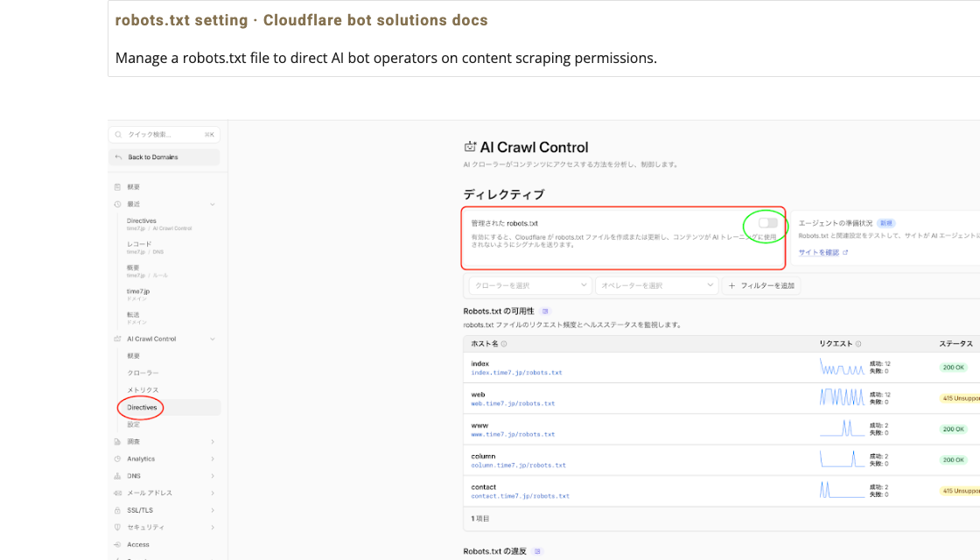This screenshot has width=980, height=560.
Task: Click the request sparkline for web row
Action: (x=842, y=397)
